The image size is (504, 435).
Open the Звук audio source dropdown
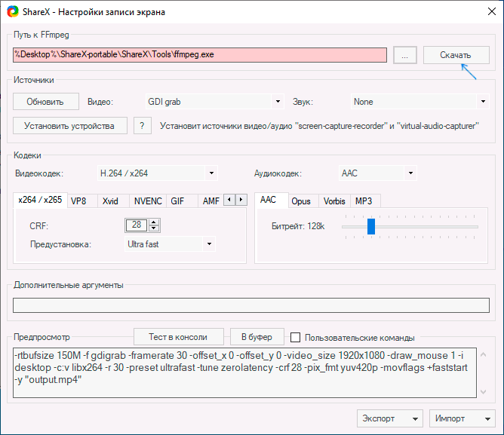(420, 102)
